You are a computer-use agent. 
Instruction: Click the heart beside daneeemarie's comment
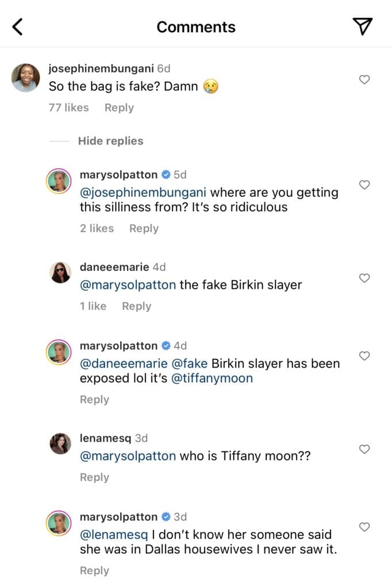pos(364,278)
